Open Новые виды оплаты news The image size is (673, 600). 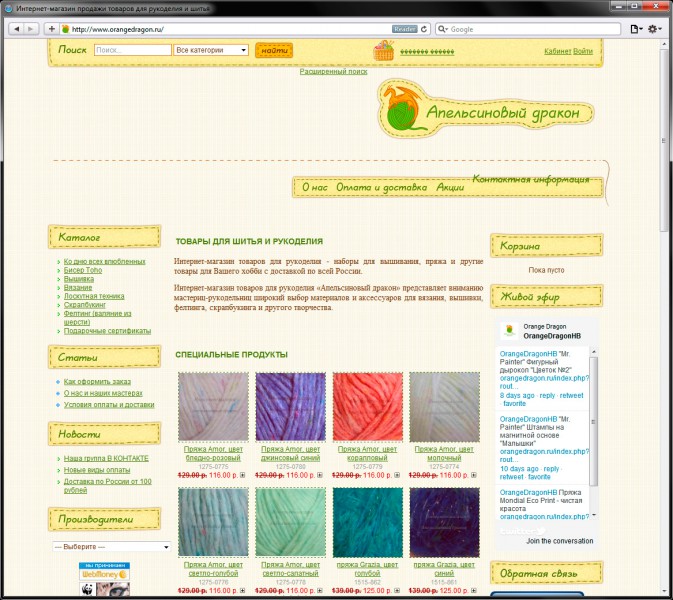97,470
